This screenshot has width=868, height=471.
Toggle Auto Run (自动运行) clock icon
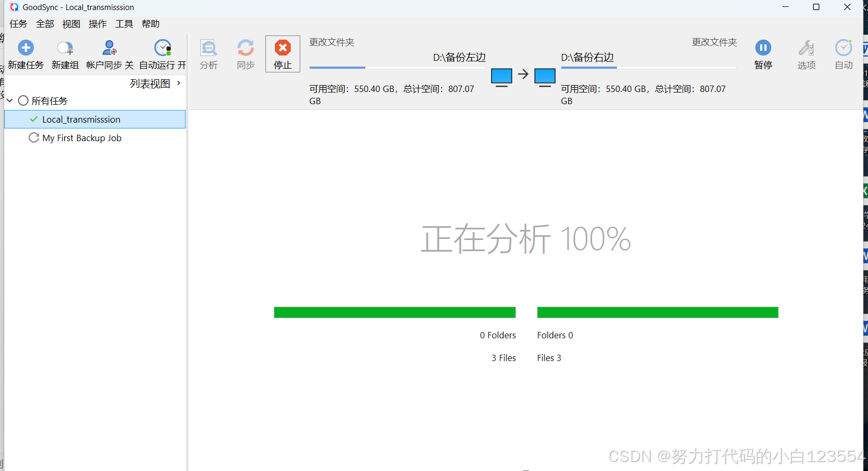tap(162, 48)
